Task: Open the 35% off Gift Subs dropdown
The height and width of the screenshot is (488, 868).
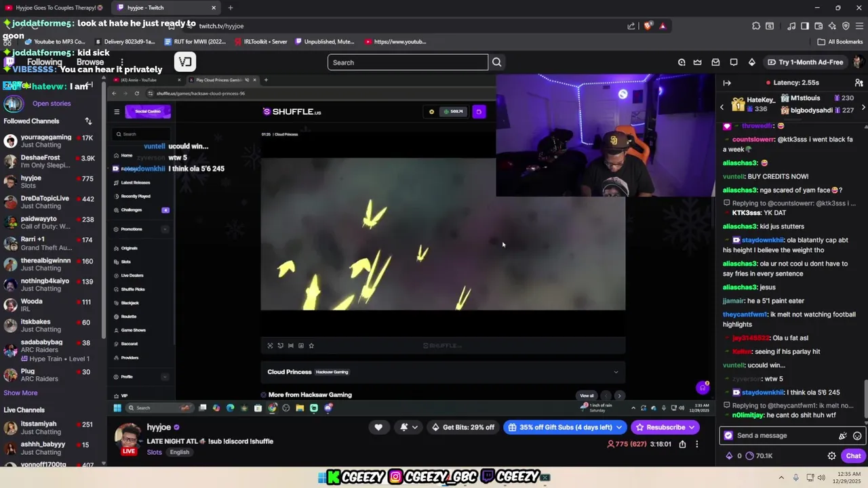Action: pos(565,427)
